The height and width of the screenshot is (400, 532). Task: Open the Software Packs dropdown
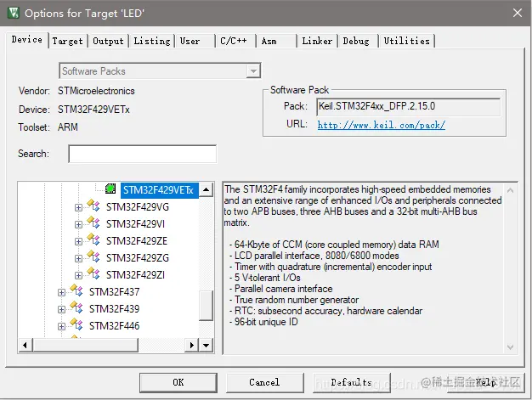tap(253, 71)
